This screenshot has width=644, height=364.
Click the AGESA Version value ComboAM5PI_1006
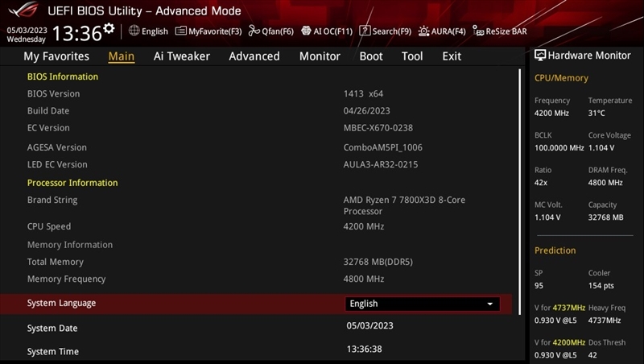click(383, 147)
